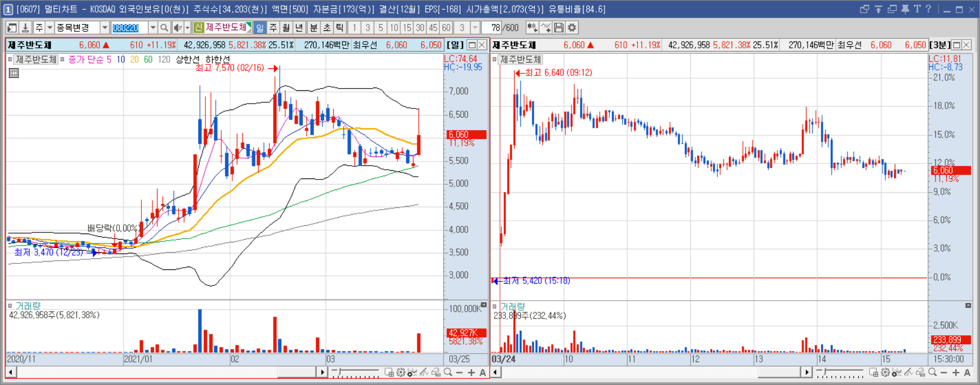Zoom out with minus icon under 3-minute chart
Viewport: 980px width, 385px height.
(944, 372)
